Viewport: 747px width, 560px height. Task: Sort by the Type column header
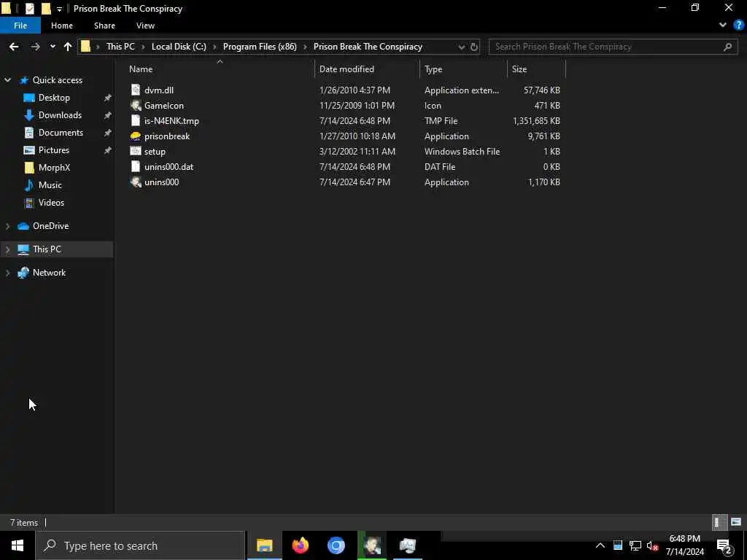(433, 69)
